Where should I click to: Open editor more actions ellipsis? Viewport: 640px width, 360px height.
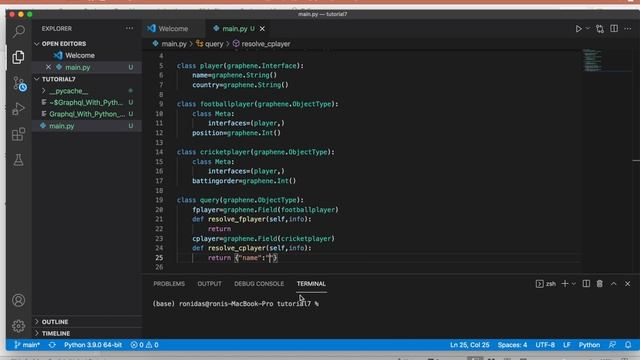pyautogui.click(x=628, y=29)
